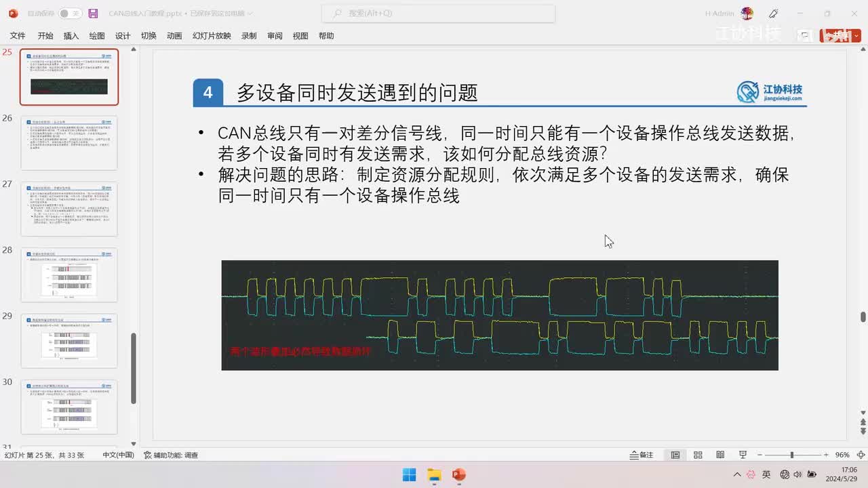The height and width of the screenshot is (488, 868).
Task: Click the pen/coming-soon icon in title bar
Action: click(774, 14)
